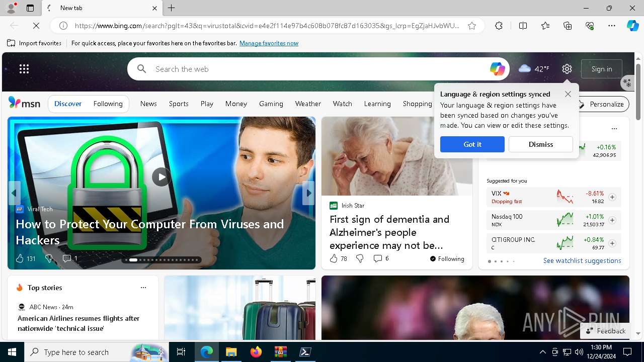644x362 pixels.
Task: Play the featured virus protection video
Action: pos(162,176)
